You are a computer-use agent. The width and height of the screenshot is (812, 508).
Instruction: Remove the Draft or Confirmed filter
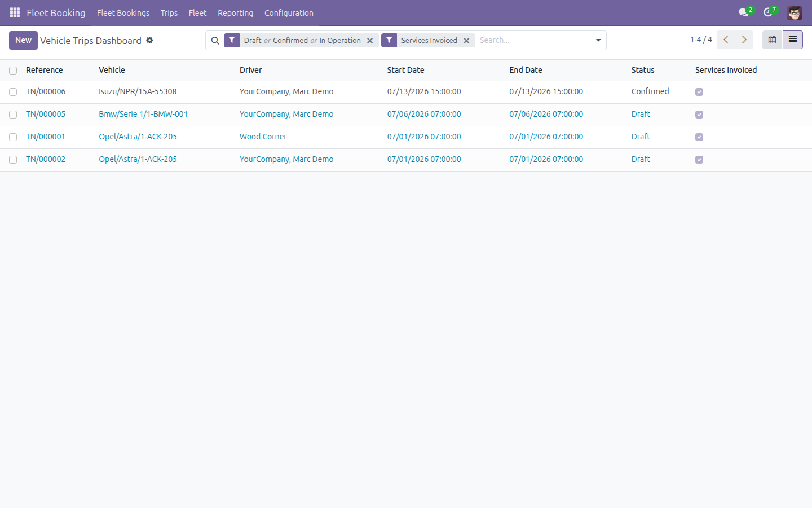click(x=370, y=41)
